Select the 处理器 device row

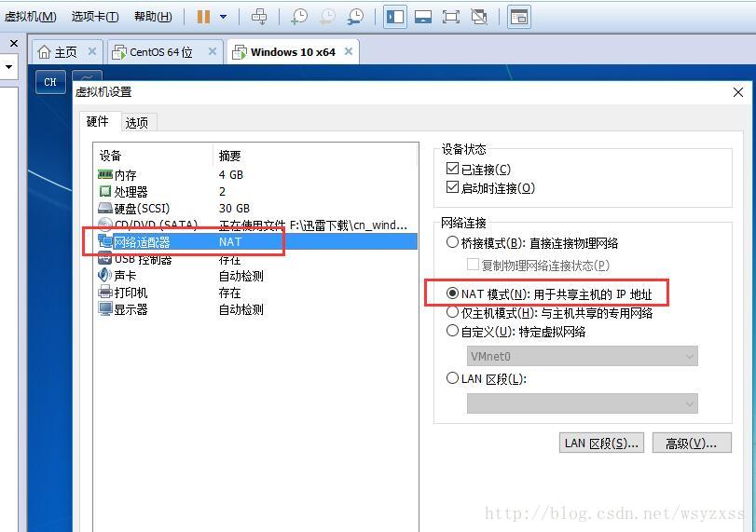[255, 192]
